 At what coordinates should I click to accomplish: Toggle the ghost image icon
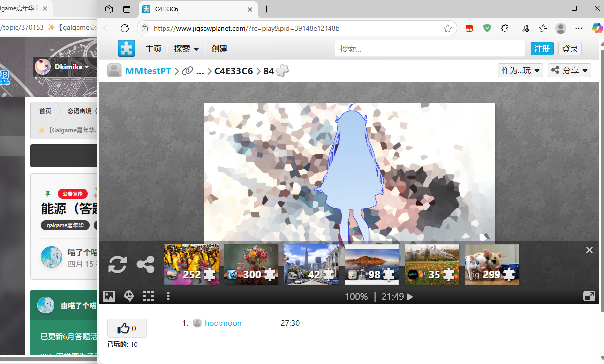(129, 296)
